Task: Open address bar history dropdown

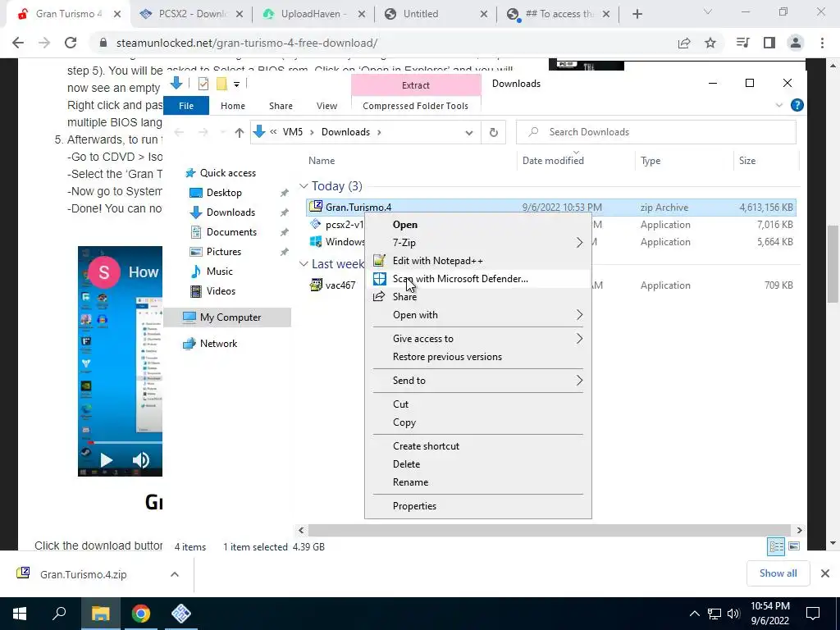Action: click(468, 132)
